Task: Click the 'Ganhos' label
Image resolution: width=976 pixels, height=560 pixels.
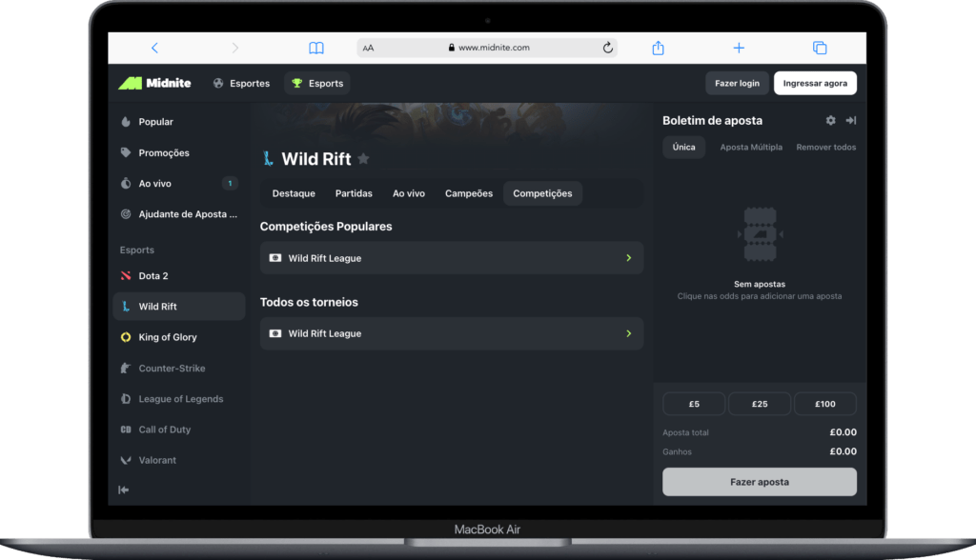Action: point(678,451)
